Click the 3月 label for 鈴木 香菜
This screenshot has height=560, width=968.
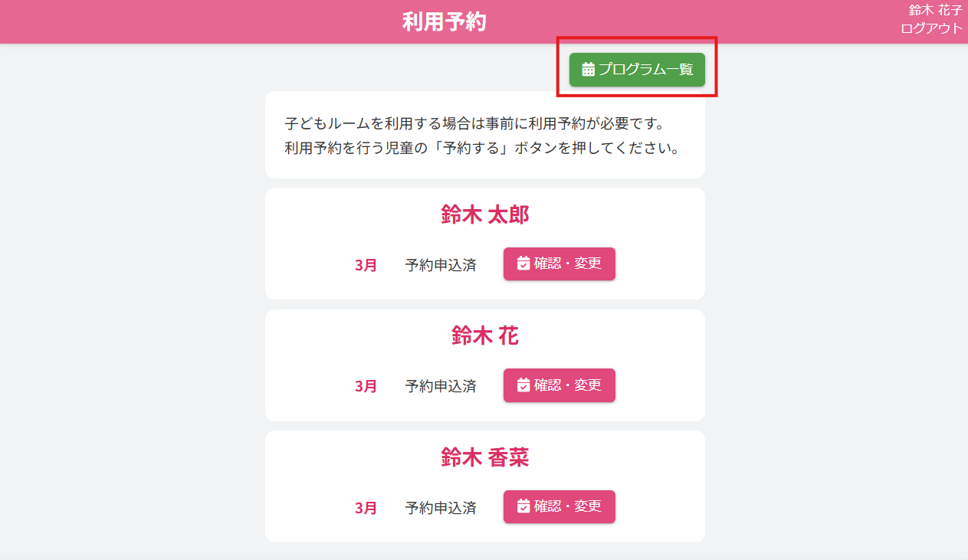pos(366,507)
